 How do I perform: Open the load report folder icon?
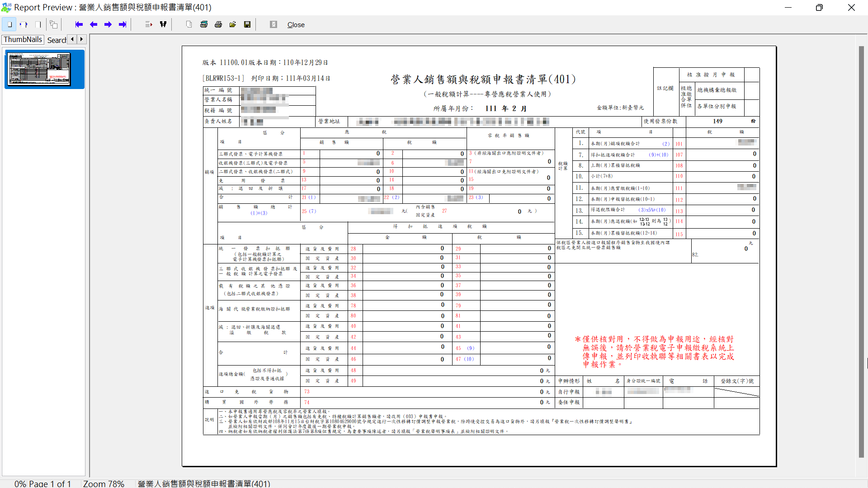tap(233, 24)
